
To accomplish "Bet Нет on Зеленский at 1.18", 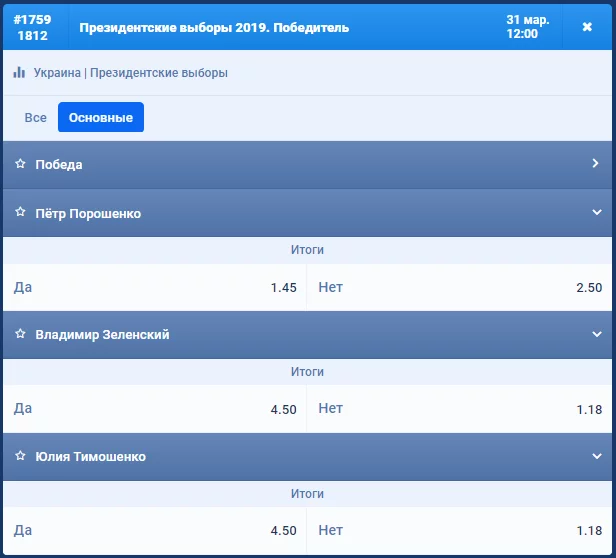I will click(460, 409).
